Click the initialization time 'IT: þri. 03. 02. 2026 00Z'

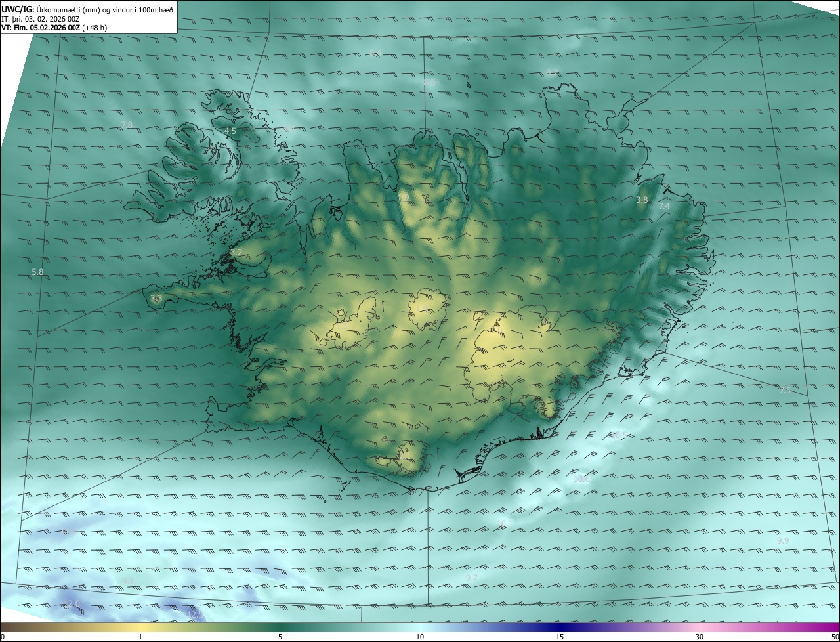point(41,18)
